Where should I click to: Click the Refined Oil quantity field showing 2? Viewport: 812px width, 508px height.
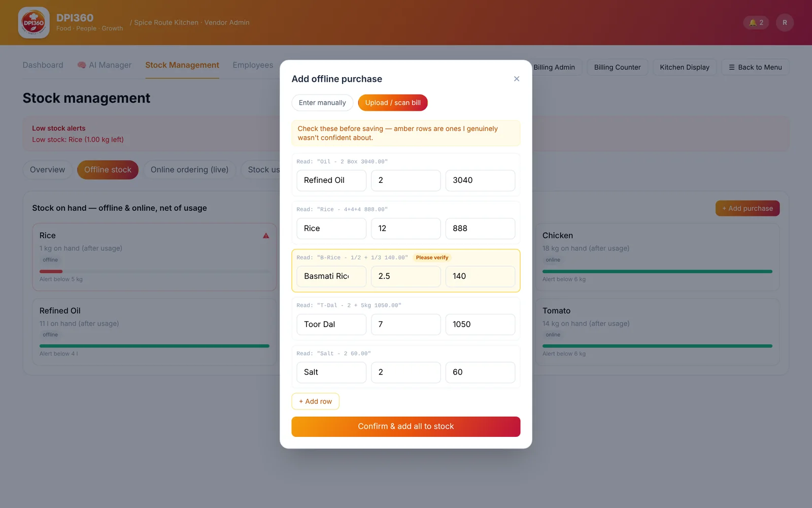pyautogui.click(x=405, y=180)
